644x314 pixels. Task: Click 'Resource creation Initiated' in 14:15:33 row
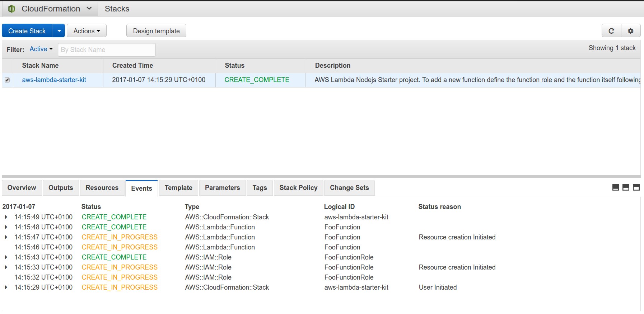[x=457, y=267]
